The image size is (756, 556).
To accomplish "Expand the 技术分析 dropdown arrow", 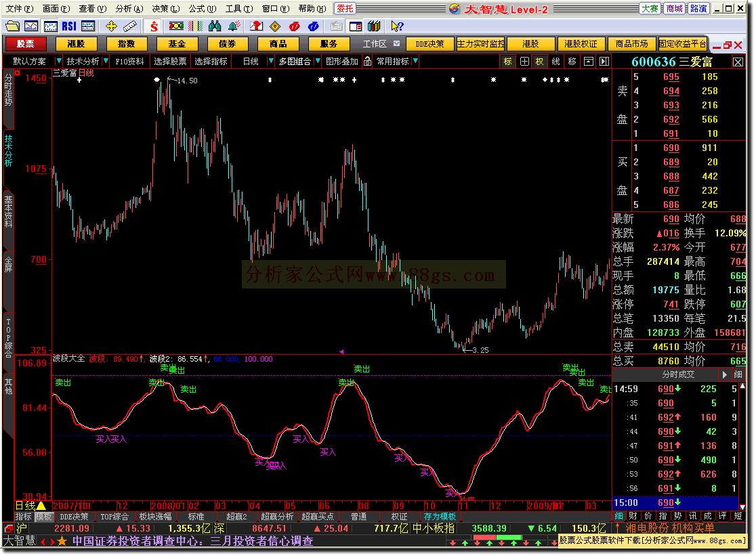I will coord(106,61).
